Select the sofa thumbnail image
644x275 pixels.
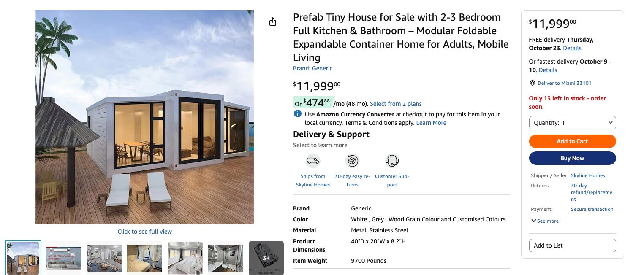coord(63,258)
